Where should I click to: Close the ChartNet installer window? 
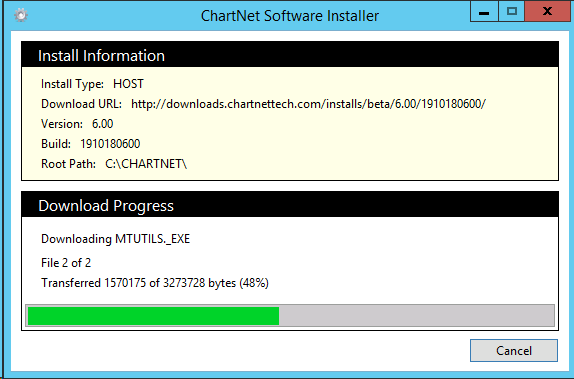click(547, 11)
